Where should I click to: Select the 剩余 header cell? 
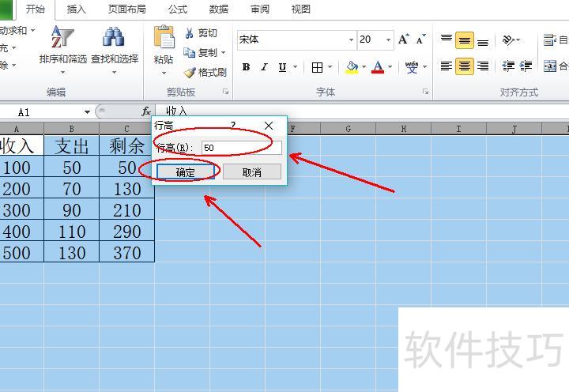tap(126, 145)
